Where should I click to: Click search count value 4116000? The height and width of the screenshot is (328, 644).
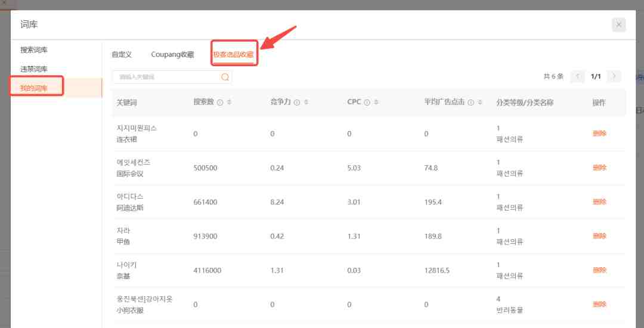208,271
